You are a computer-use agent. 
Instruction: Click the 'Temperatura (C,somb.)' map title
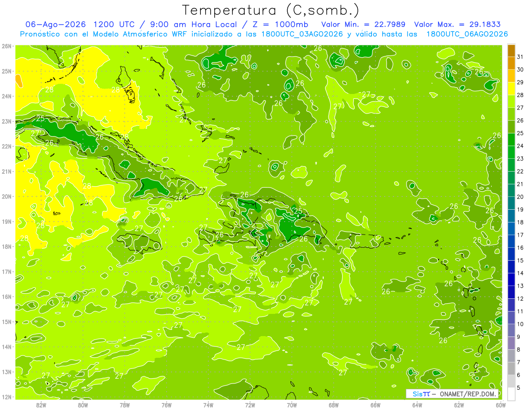pos(271,11)
